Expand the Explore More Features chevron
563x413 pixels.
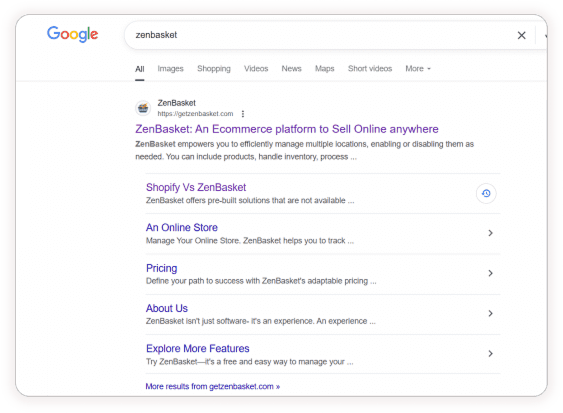[x=490, y=354]
